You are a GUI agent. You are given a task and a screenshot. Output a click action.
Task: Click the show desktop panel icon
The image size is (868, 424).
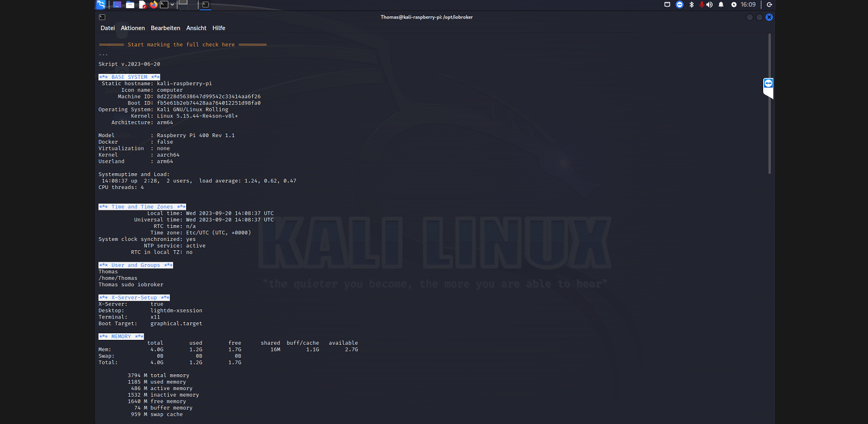(117, 4)
